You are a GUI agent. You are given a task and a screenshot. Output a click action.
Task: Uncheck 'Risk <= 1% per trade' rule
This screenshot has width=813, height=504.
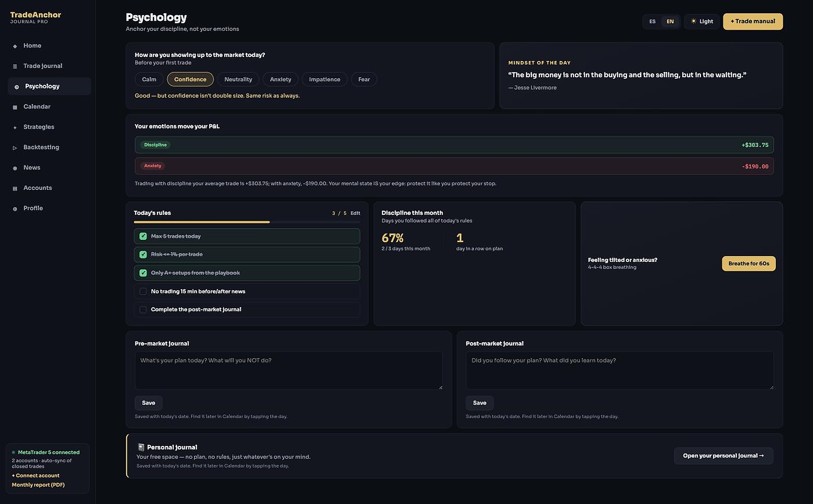[x=143, y=254]
